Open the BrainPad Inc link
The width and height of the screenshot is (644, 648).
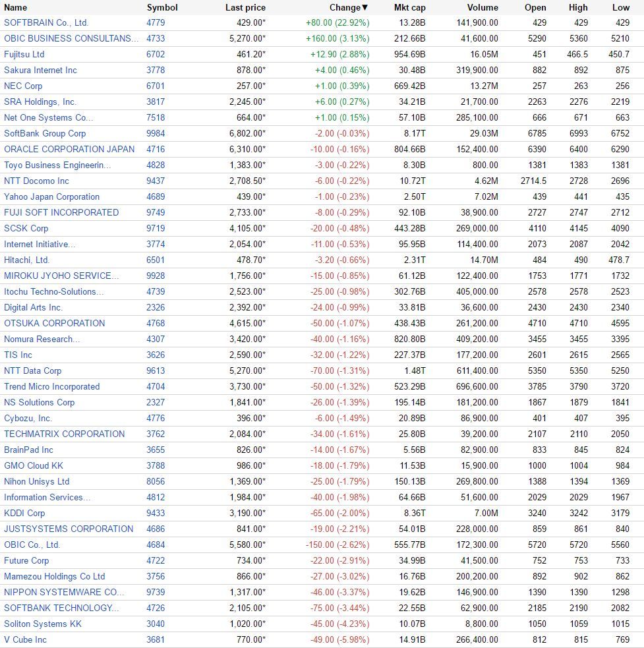28,450
